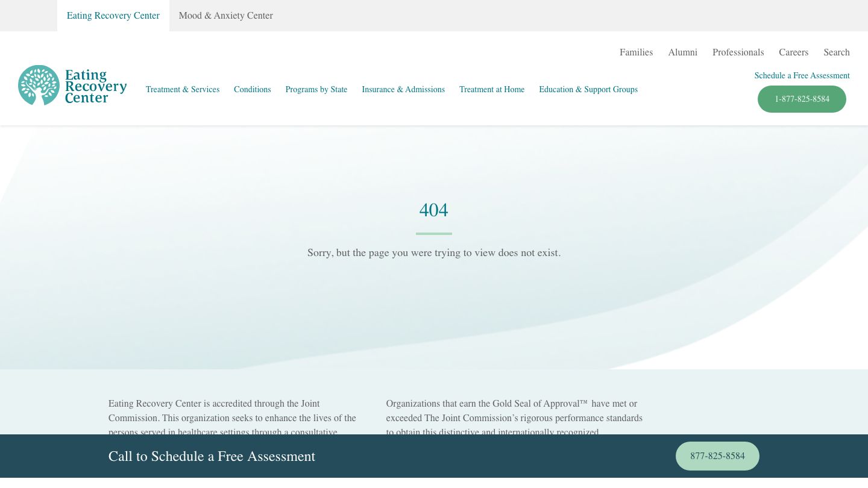Open the Programs by State menu
Screen dimensions: 868x488
click(316, 90)
